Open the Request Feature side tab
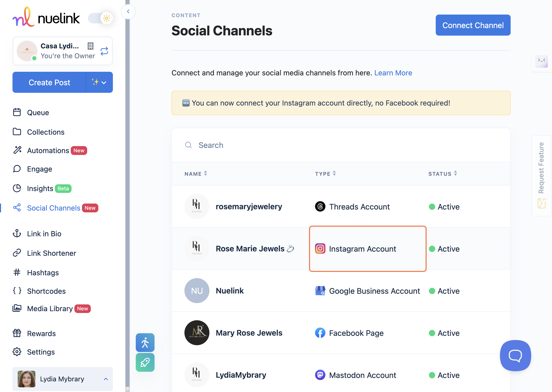Image resolution: width=552 pixels, height=392 pixels. [x=542, y=176]
